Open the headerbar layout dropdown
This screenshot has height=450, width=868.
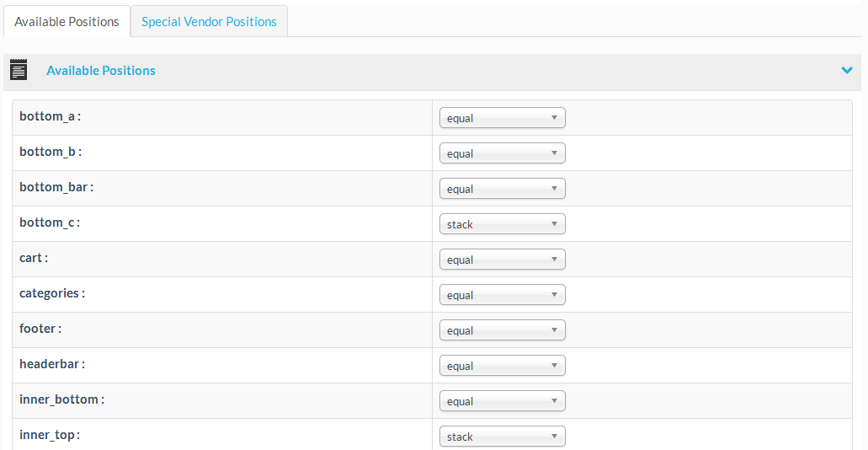(502, 366)
